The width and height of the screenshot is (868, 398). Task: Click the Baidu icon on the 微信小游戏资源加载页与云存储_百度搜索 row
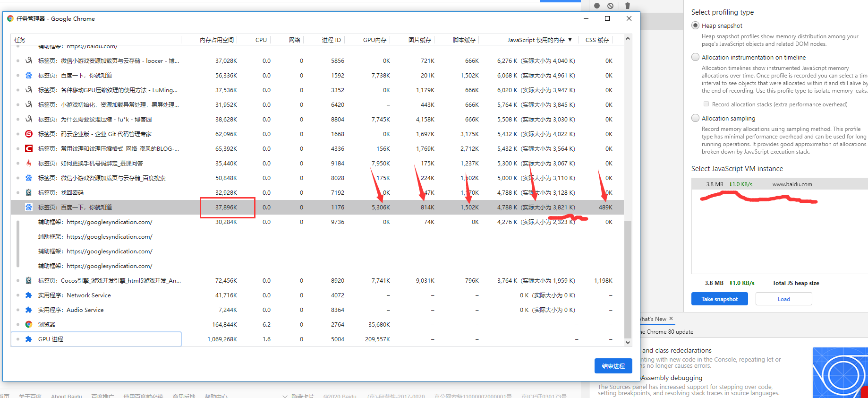(29, 178)
